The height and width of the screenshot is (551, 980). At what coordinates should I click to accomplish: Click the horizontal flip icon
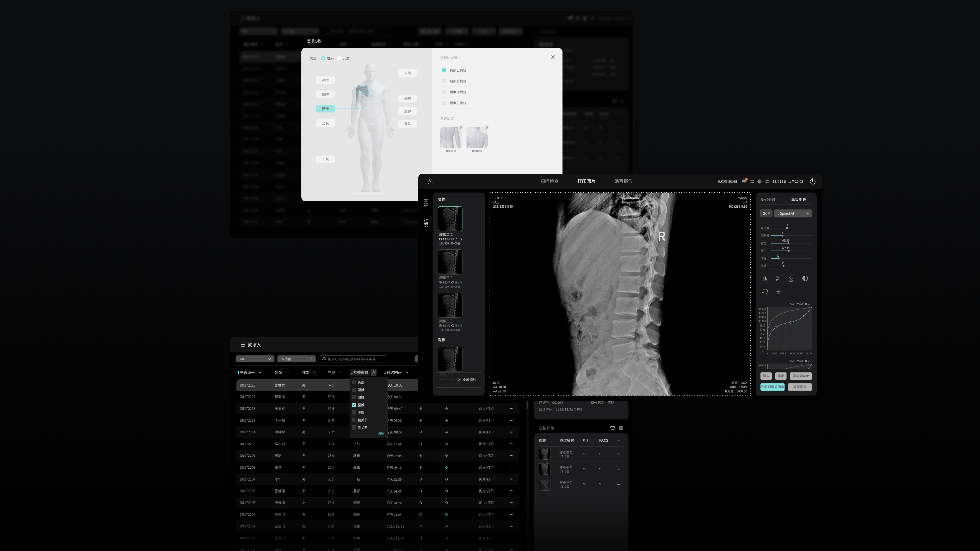[764, 278]
